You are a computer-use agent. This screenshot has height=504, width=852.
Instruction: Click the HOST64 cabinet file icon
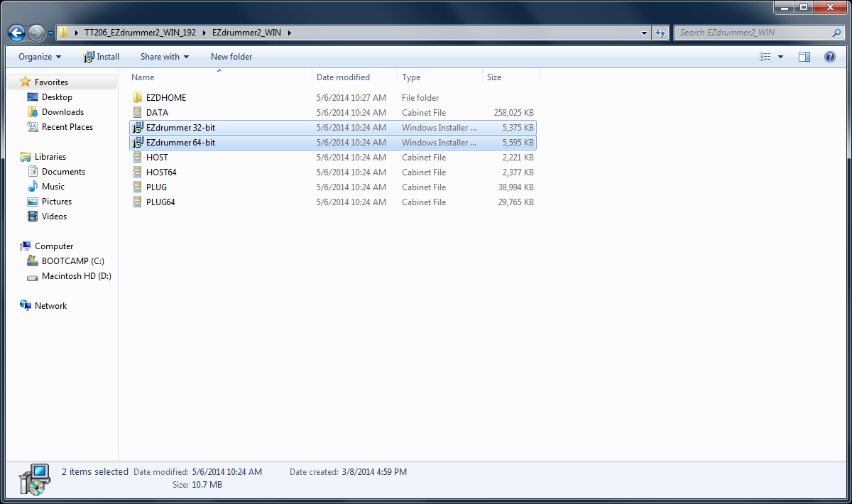(x=138, y=172)
